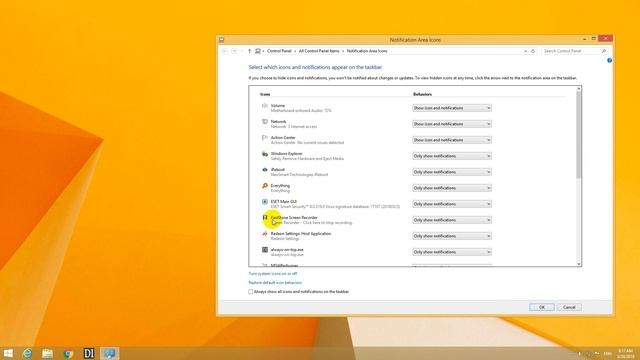Click the Control Panel taskbar button
640x360 pixels.
[109, 353]
